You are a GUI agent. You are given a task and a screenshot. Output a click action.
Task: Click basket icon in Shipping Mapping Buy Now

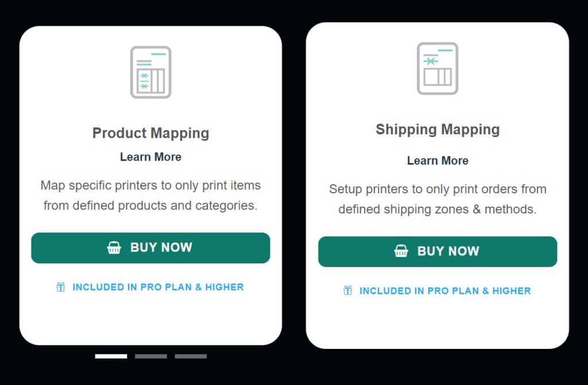pyautogui.click(x=401, y=251)
